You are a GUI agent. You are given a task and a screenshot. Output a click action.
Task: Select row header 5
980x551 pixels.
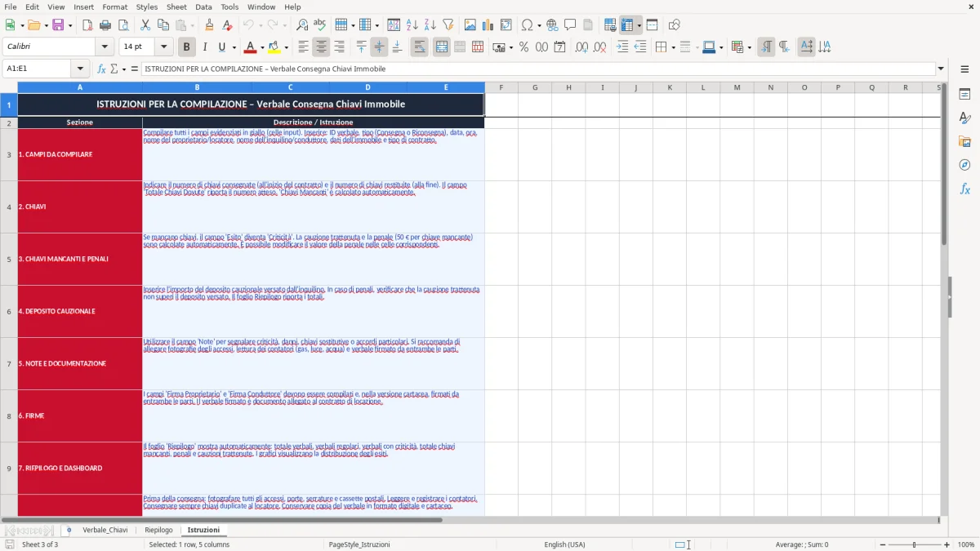9,259
